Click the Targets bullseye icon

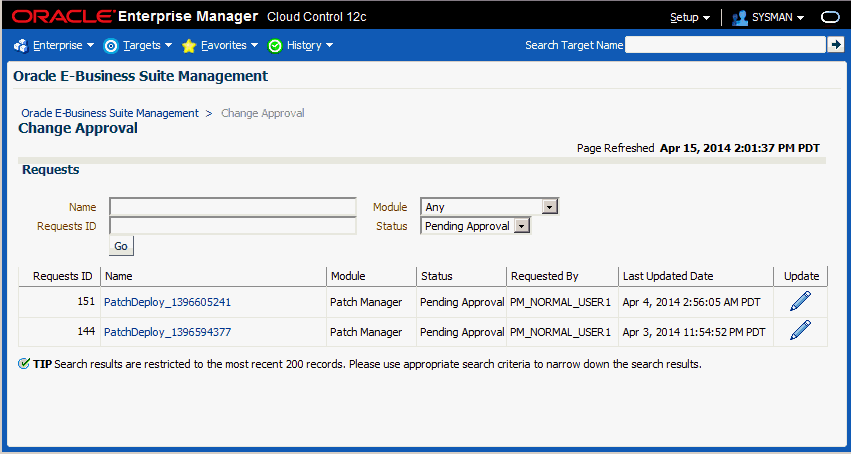111,46
